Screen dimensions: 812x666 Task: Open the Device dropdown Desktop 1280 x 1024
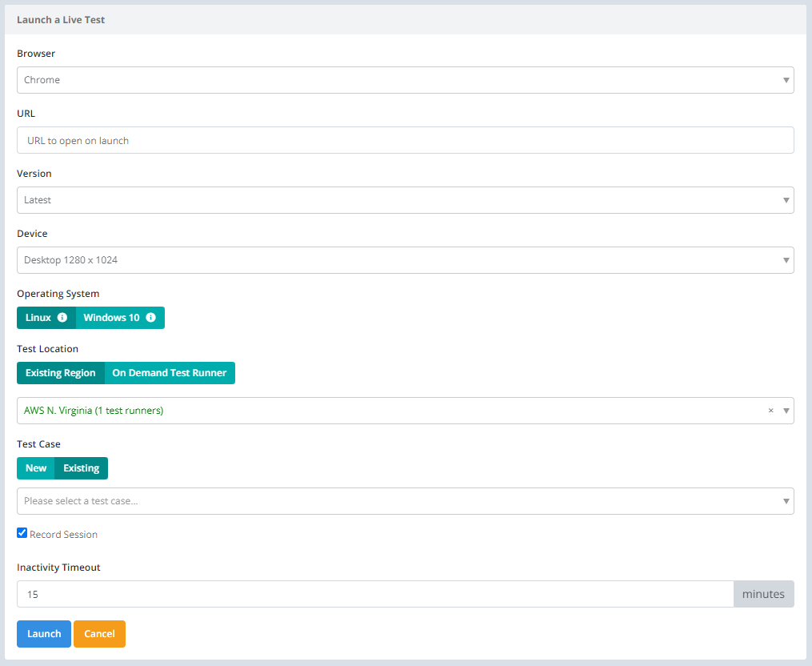click(406, 260)
